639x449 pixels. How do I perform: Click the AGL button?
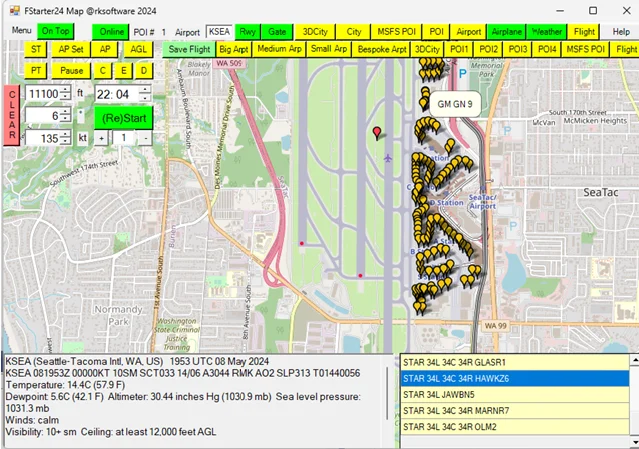(138, 49)
